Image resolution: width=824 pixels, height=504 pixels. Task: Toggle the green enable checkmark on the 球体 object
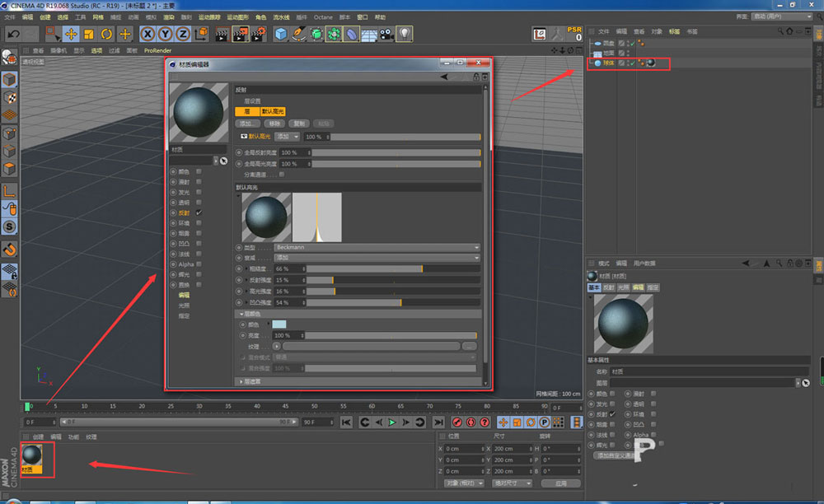tap(633, 62)
